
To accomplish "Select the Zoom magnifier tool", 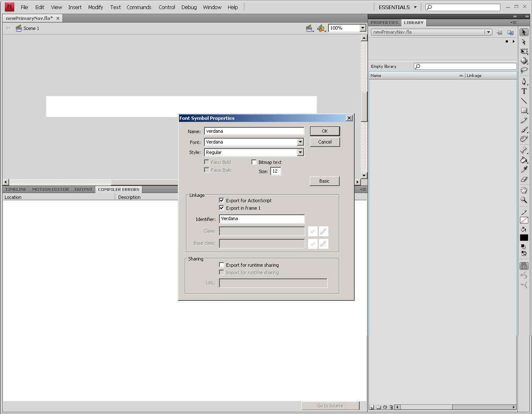I will [x=524, y=200].
